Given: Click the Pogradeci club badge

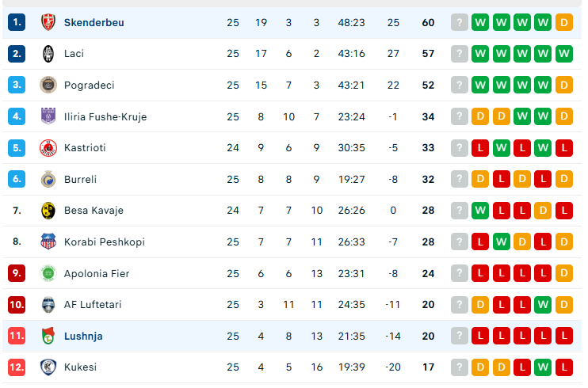Looking at the screenshot, I should point(48,85).
